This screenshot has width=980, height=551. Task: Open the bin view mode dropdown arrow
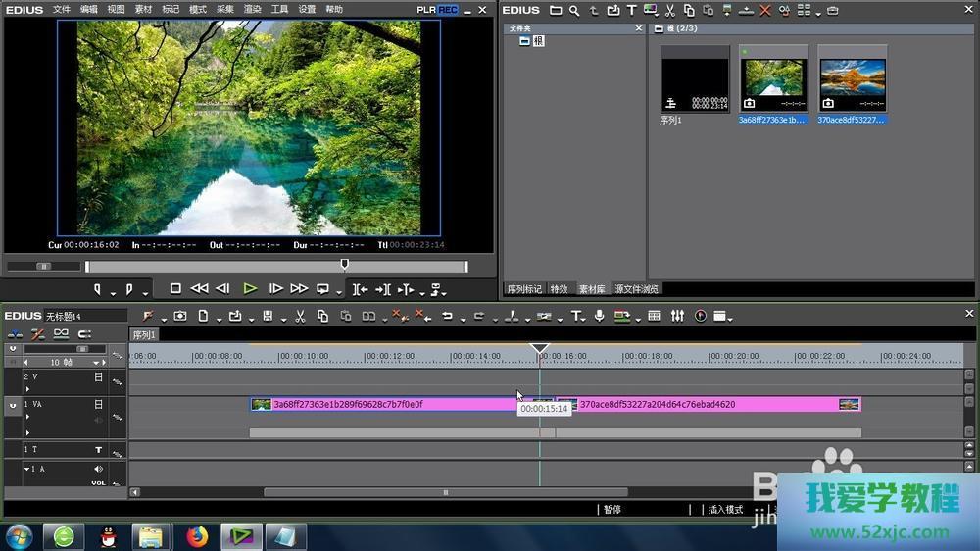[x=817, y=13]
